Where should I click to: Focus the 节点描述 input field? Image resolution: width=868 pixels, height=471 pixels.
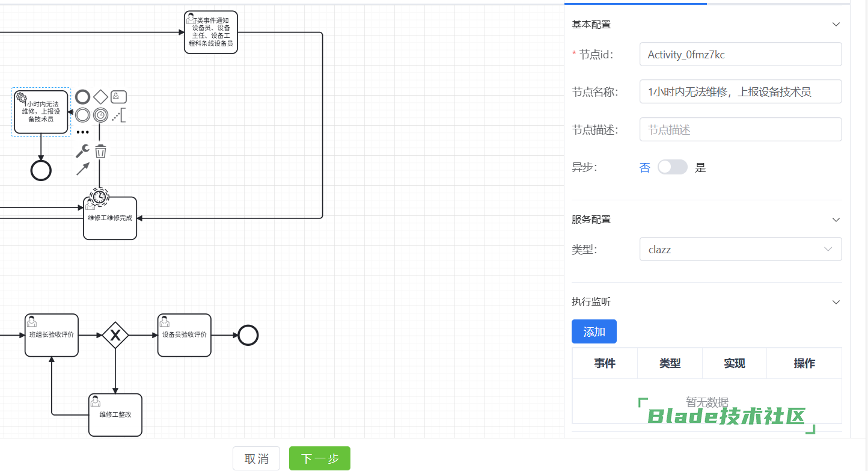coord(740,129)
